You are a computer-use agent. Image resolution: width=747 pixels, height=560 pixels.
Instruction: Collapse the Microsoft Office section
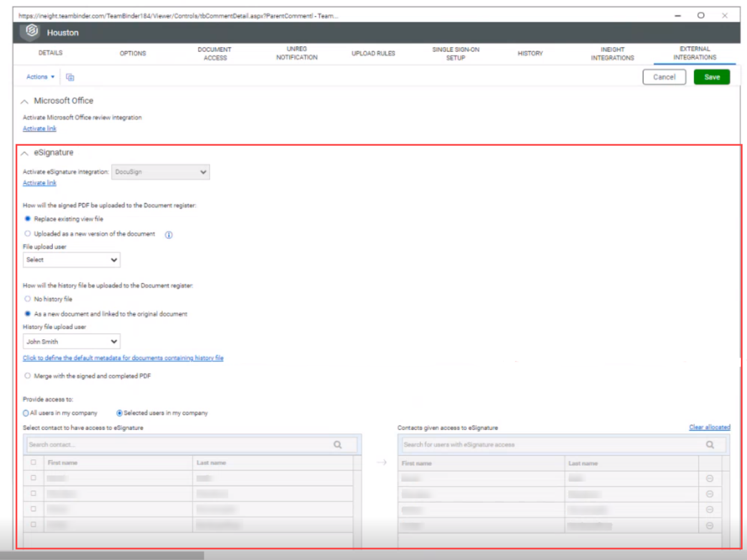pyautogui.click(x=25, y=101)
